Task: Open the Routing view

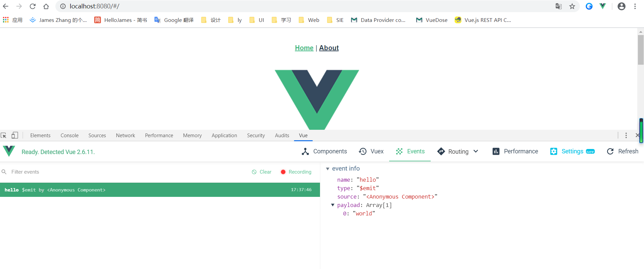Action: click(453, 151)
